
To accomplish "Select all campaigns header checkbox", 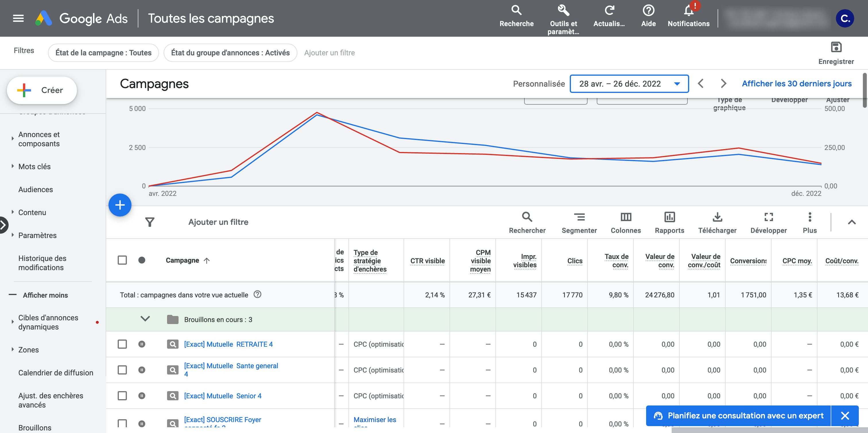I will tap(122, 260).
